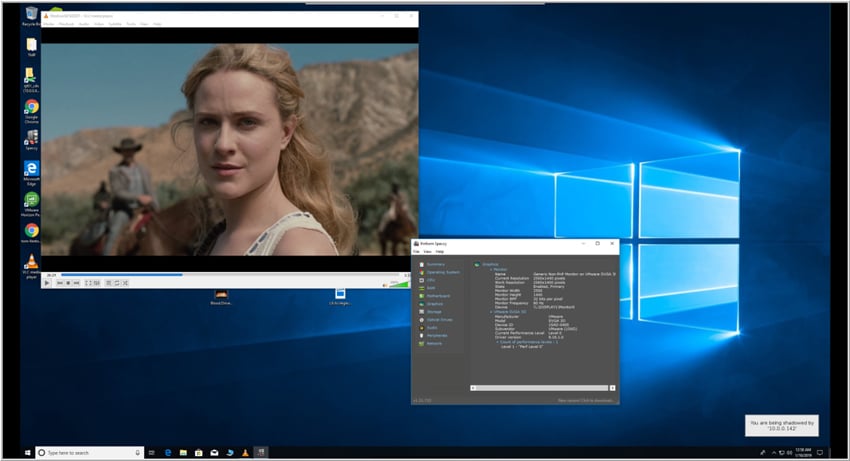
Task: Open Edge from the taskbar
Action: [x=168, y=452]
